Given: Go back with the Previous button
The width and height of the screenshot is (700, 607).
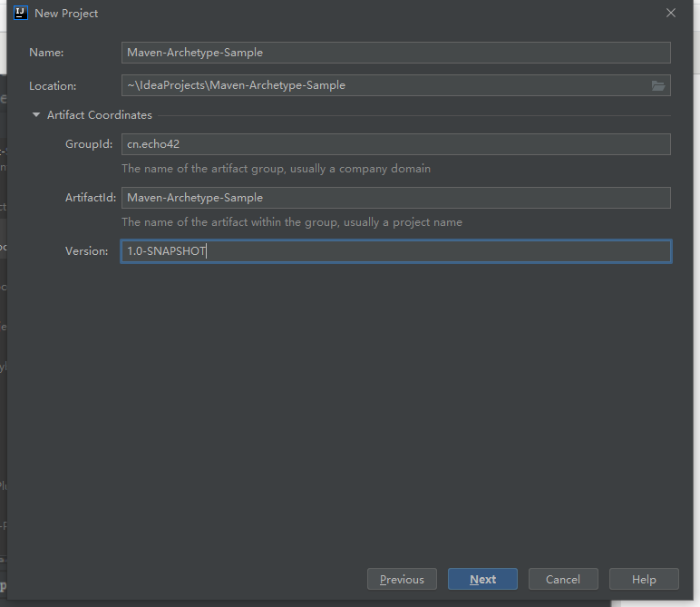Looking at the screenshot, I should coord(402,579).
